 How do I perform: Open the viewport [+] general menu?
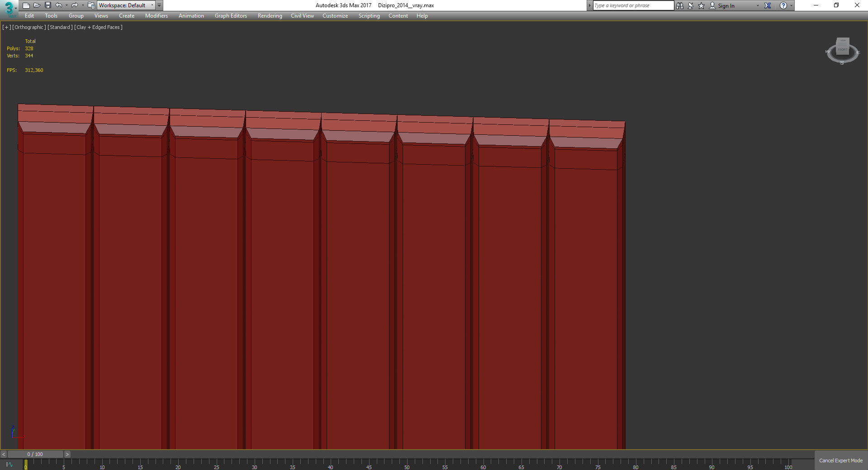click(x=6, y=27)
